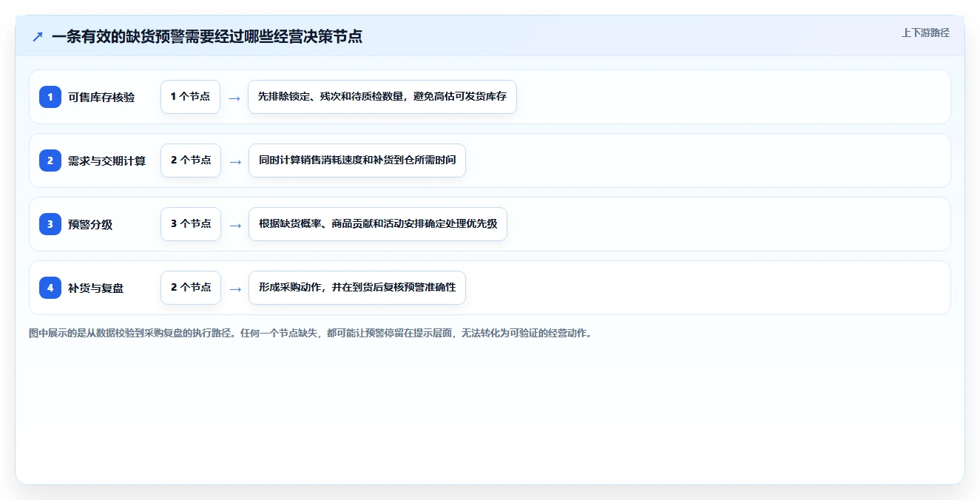The width and height of the screenshot is (980, 500).
Task: Click the 3 个节点 chip
Action: (191, 224)
